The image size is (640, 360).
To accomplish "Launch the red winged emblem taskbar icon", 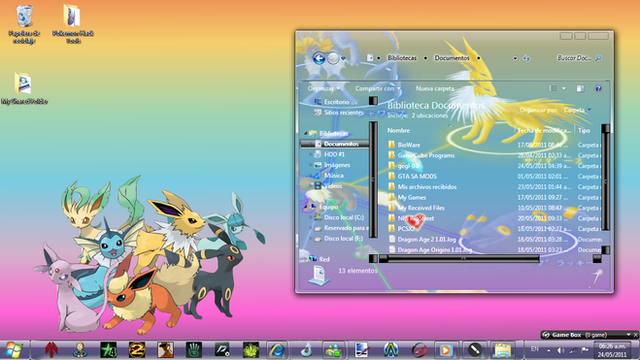I will [x=51, y=350].
